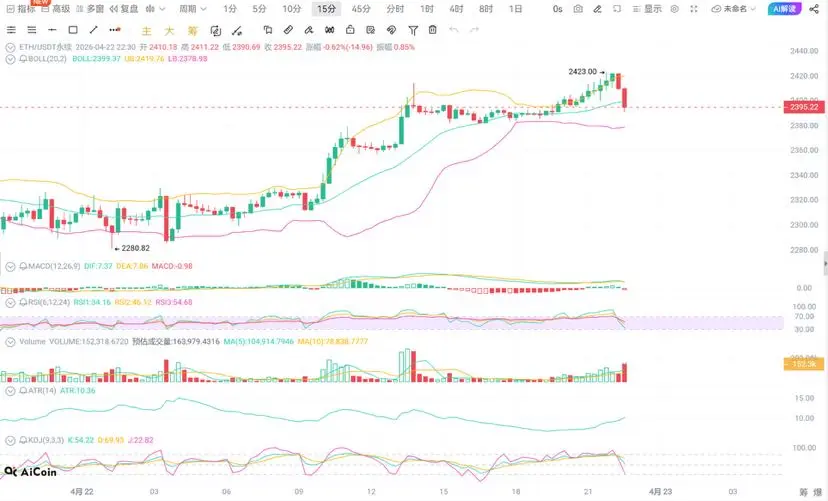
Task: Click the right side panel expand handle
Action: (825, 263)
